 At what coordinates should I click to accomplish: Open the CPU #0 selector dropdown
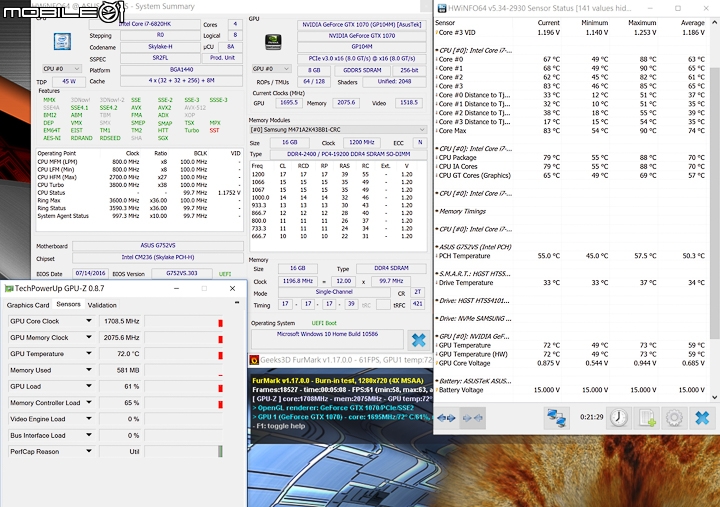62,68
